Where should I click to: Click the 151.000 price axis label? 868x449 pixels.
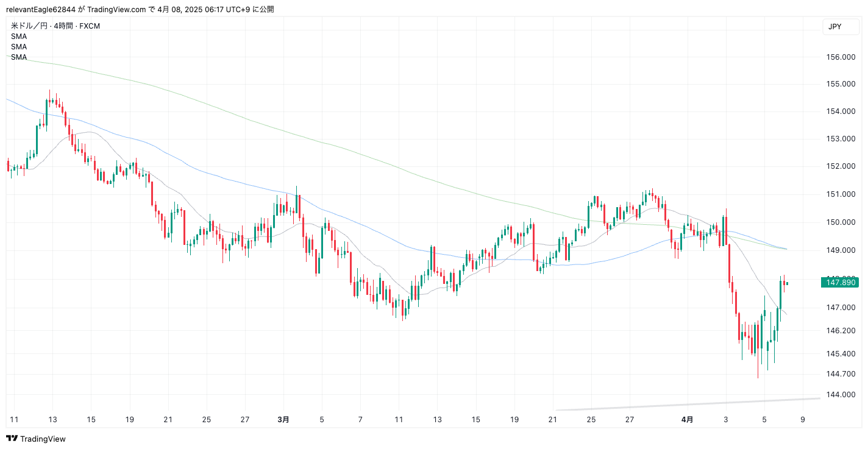click(x=841, y=194)
